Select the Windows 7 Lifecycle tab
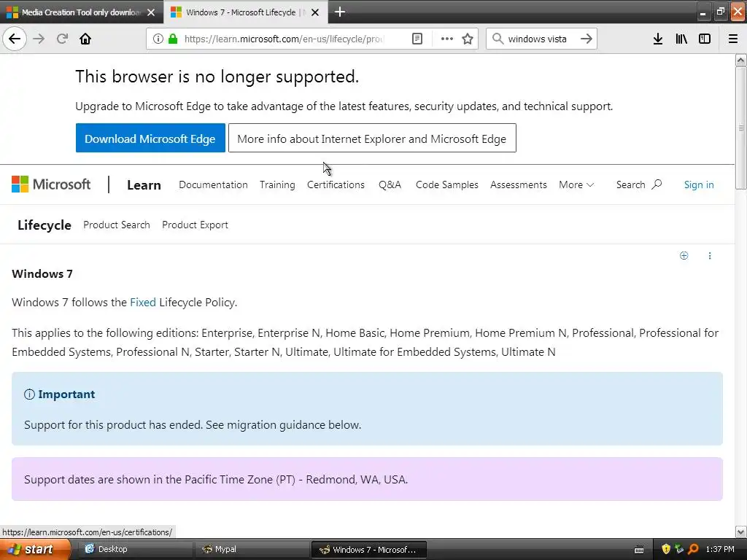This screenshot has height=560, width=747. [x=245, y=12]
